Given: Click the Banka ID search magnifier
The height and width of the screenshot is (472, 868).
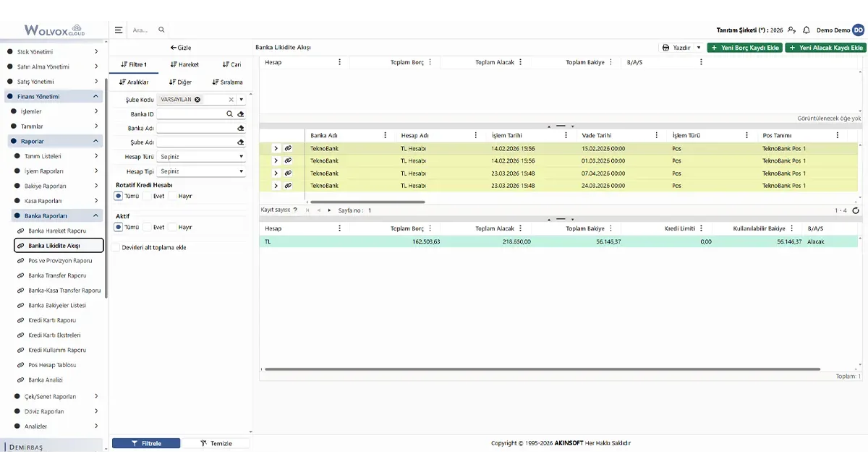Looking at the screenshot, I should point(230,114).
